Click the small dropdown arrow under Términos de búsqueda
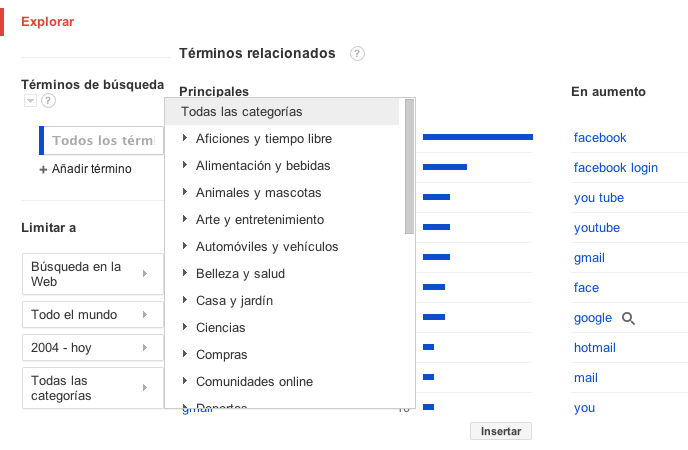Screen dimensions: 688x450 [x=30, y=101]
